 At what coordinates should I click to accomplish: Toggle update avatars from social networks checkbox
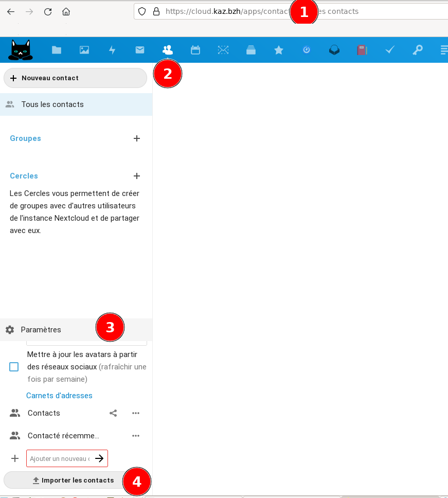coord(14,367)
